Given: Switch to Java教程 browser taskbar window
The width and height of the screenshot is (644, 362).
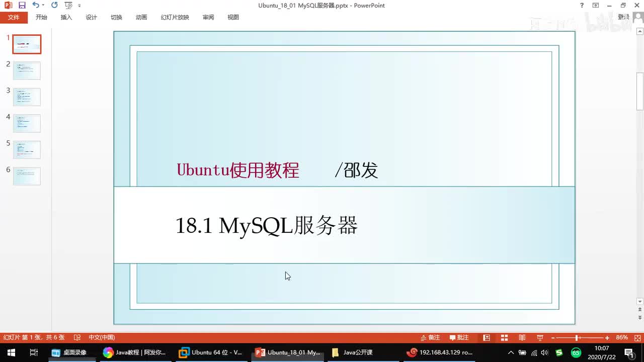Looking at the screenshot, I should click(x=136, y=352).
